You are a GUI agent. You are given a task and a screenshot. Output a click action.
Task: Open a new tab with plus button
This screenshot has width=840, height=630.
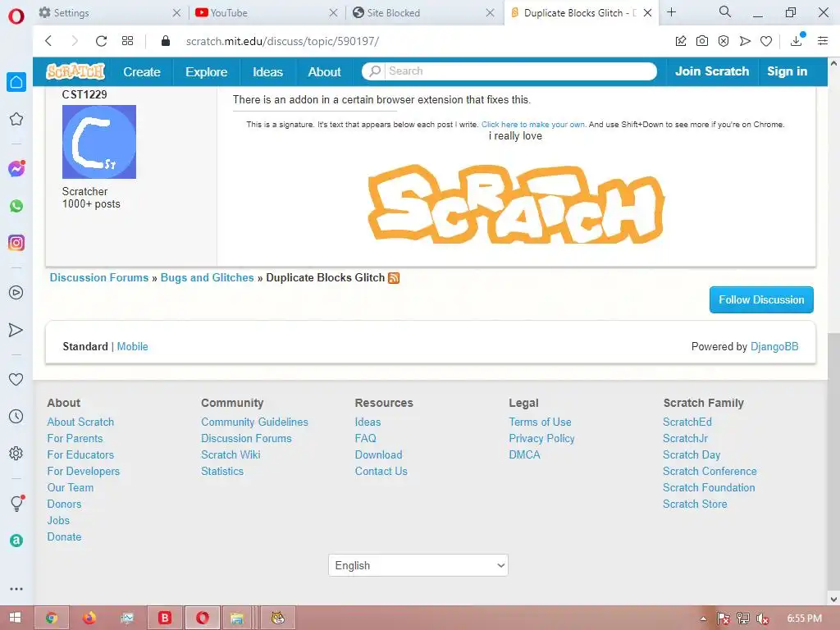pos(671,11)
